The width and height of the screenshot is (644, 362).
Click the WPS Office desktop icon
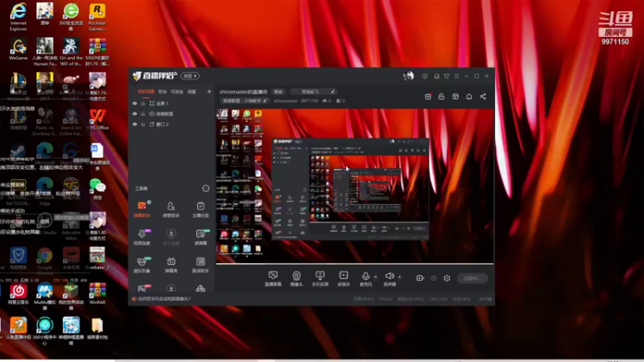coord(97,119)
